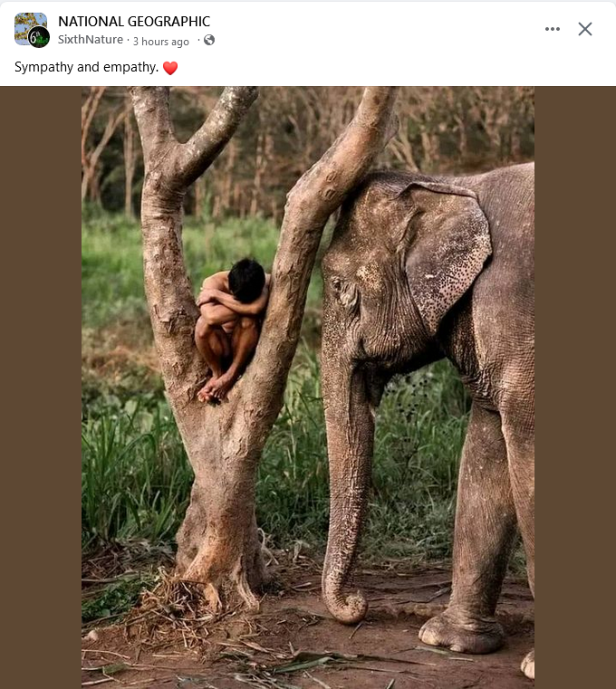The height and width of the screenshot is (689, 616).
Task: Open the three-dot post options menu
Action: point(553,29)
